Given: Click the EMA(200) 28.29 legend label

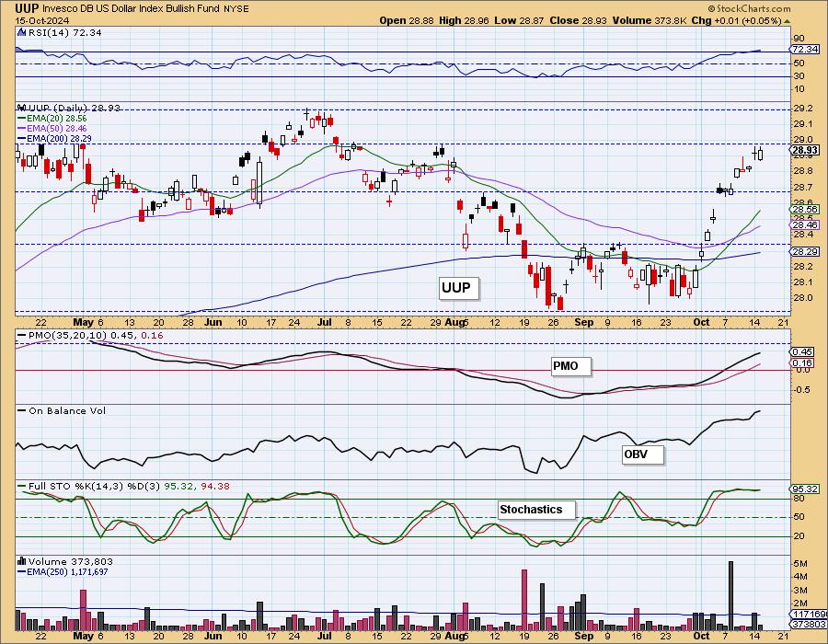Looking at the screenshot, I should click(x=59, y=138).
